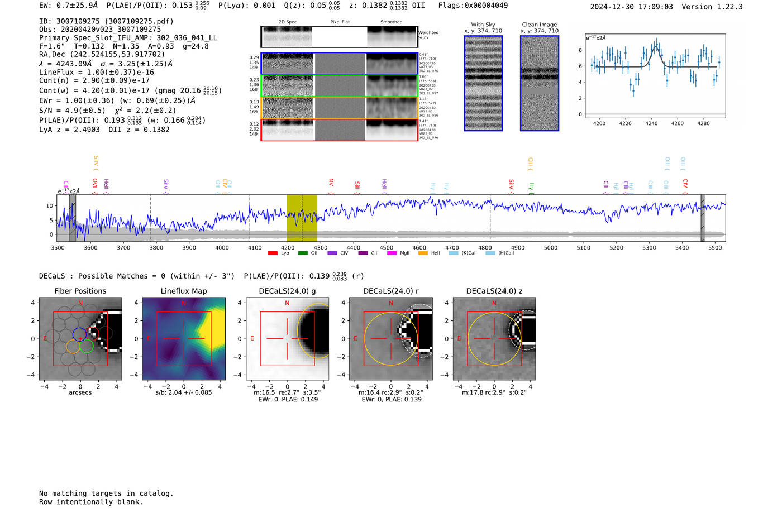The height and width of the screenshot is (532, 782).
Task: Click the red Lyα legend swatch
Action: click(x=273, y=253)
